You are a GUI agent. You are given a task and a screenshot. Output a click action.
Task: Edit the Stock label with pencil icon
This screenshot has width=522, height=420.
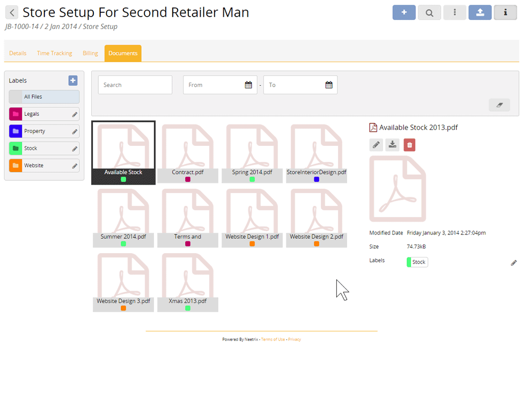click(x=75, y=149)
